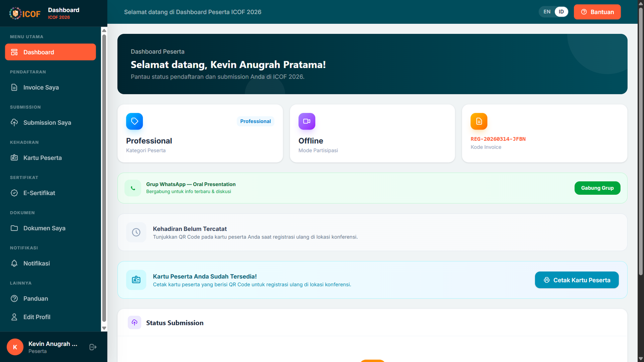
Task: Click the upload-cloud icon beside Submission Saya
Action: point(14,123)
